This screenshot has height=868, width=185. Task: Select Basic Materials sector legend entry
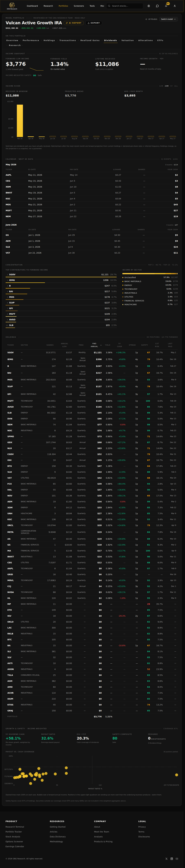pos(150,281)
